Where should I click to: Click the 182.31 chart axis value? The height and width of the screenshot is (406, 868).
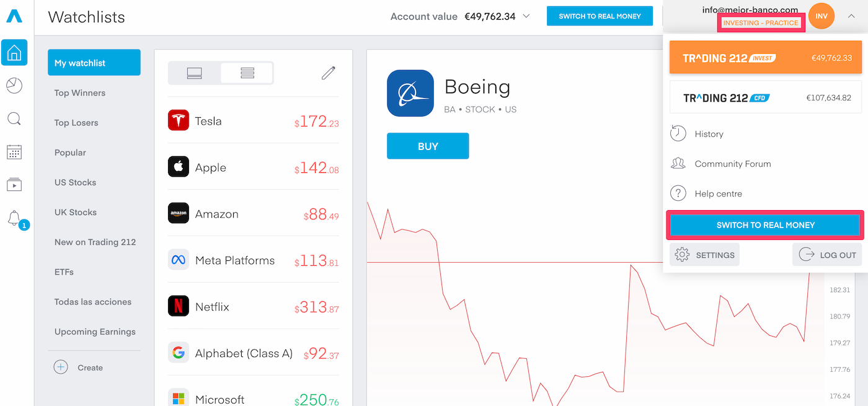839,289
